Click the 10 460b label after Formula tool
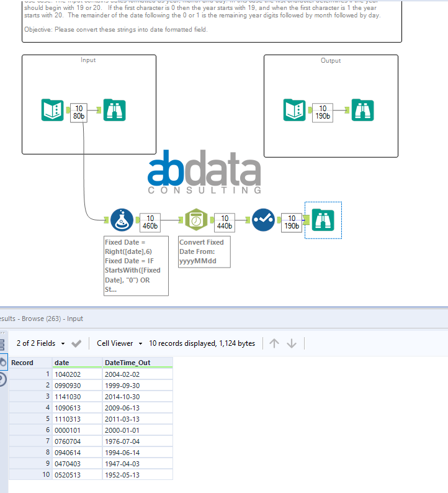 click(x=150, y=222)
